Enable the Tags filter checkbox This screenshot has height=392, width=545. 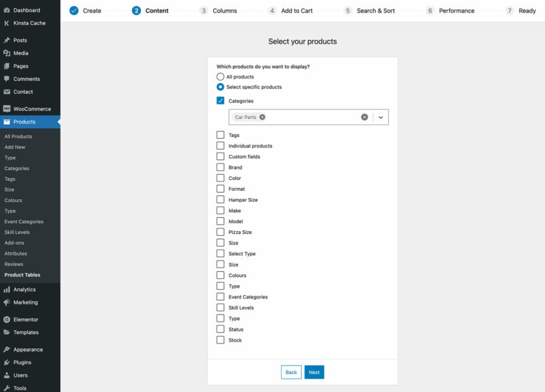pyautogui.click(x=220, y=135)
